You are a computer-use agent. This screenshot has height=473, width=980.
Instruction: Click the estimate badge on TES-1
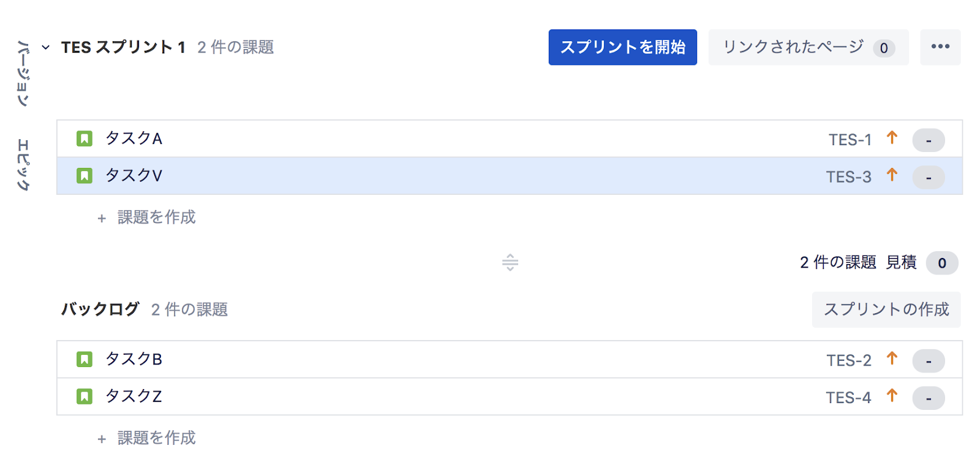point(928,140)
